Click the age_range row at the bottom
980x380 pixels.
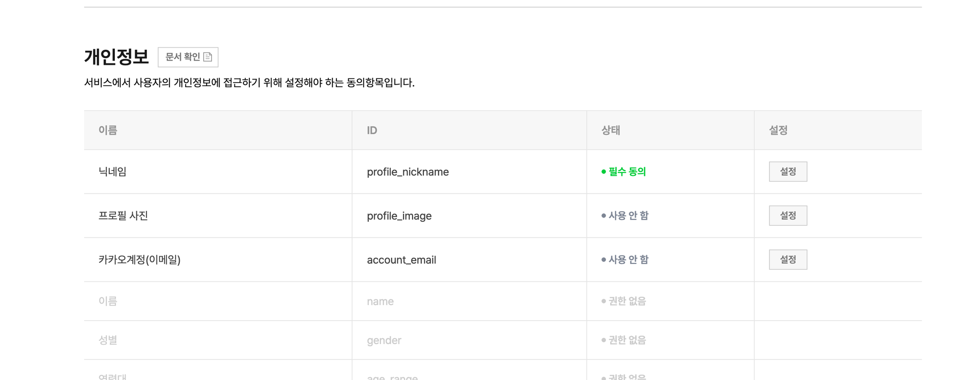coord(392,377)
